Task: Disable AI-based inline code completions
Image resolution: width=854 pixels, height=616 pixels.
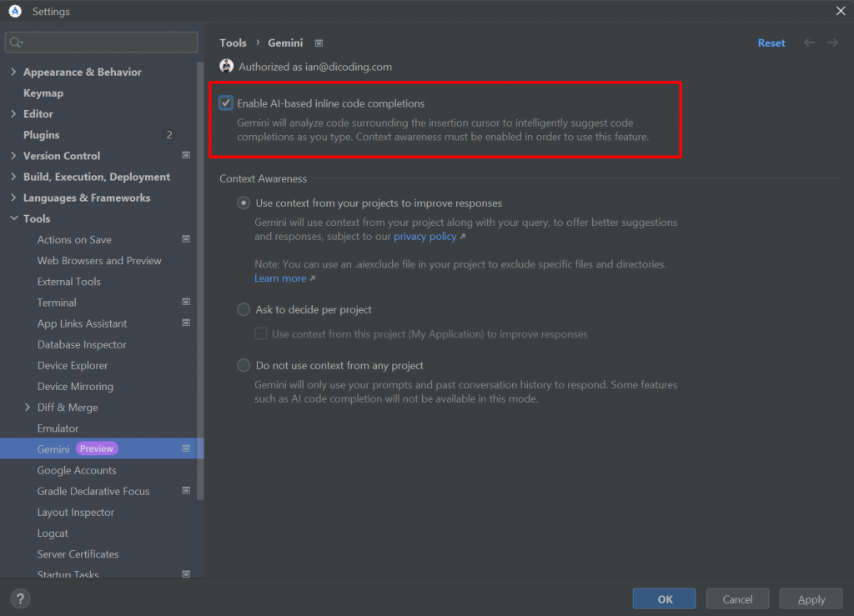Action: pos(225,103)
